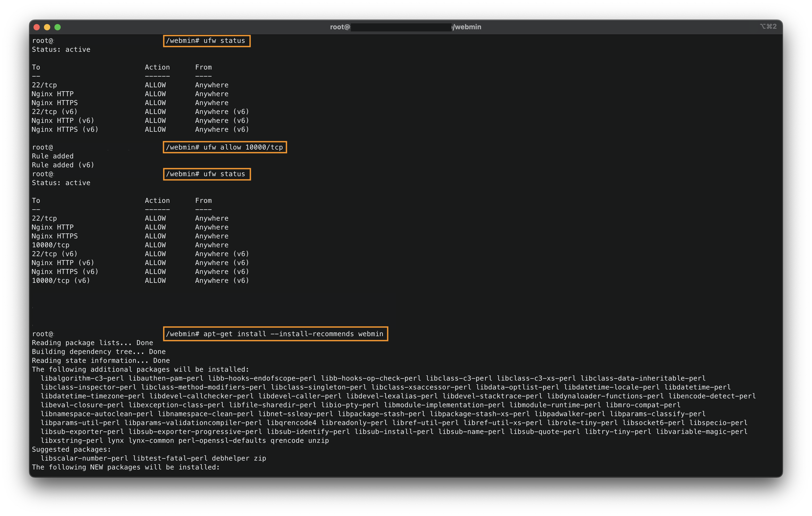Click suggested package 'libscalar-number-perl'
812x516 pixels.
click(x=84, y=458)
